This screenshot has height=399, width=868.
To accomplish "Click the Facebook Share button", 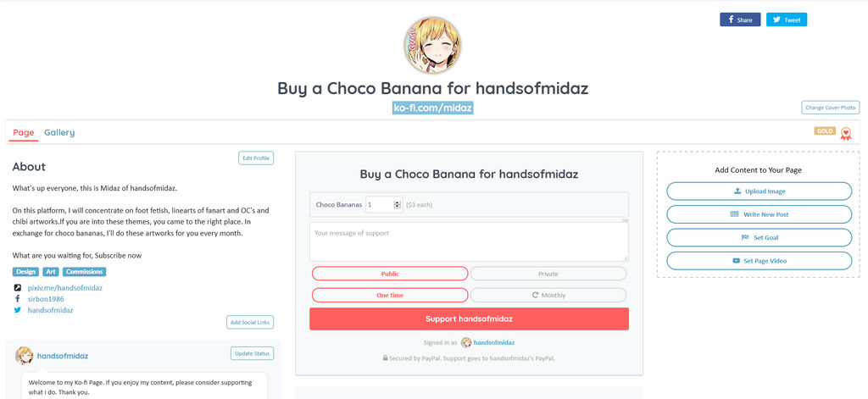I will point(740,20).
